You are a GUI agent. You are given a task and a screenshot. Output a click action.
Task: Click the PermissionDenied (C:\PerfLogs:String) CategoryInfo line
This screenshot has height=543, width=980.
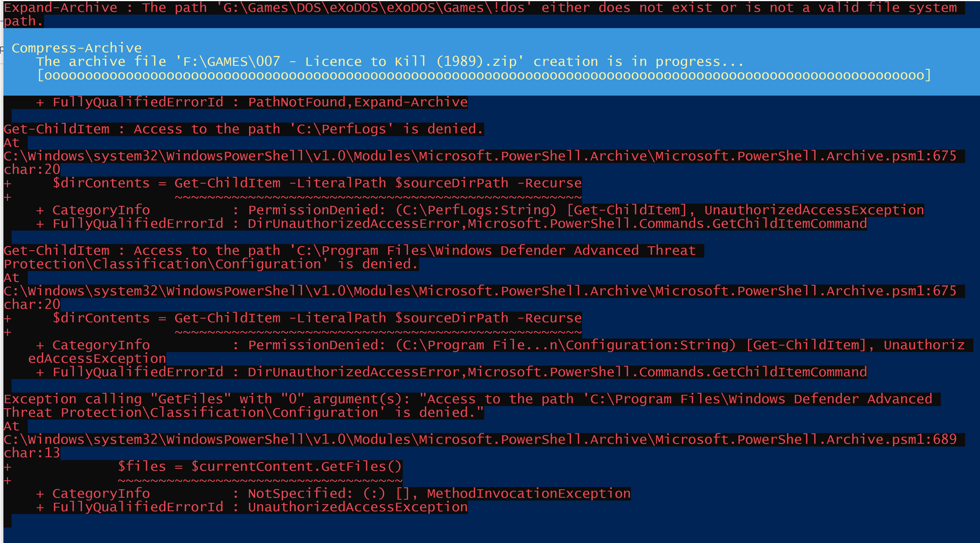(x=480, y=210)
